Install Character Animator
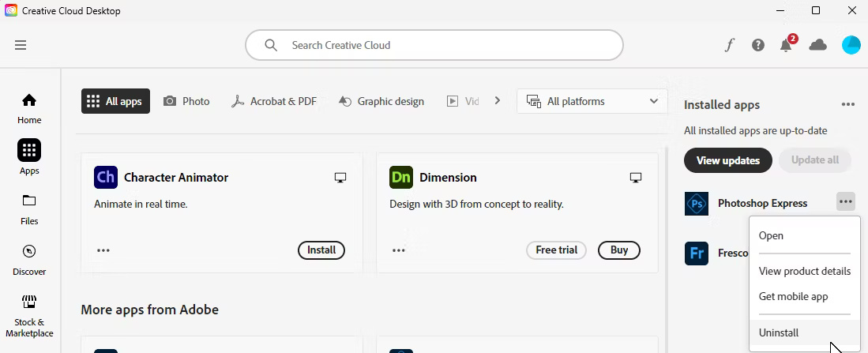 coord(321,250)
